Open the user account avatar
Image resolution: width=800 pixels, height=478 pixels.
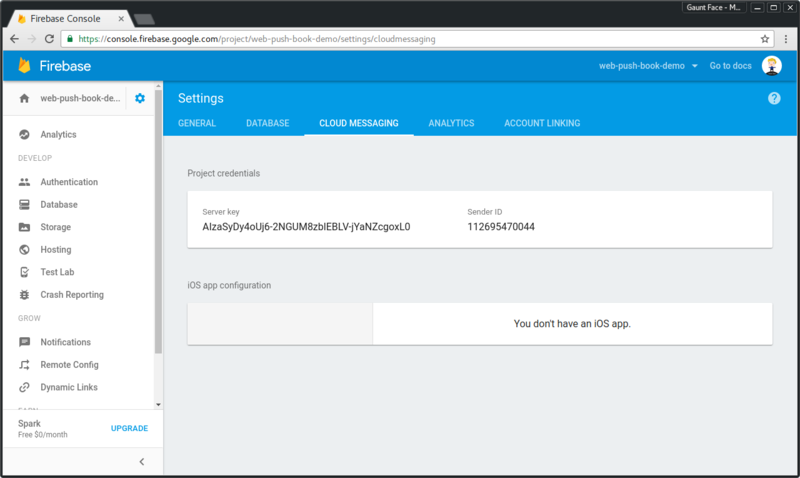point(771,66)
